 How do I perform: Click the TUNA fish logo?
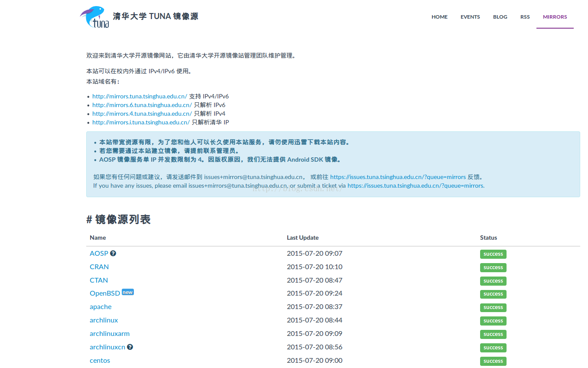(94, 17)
